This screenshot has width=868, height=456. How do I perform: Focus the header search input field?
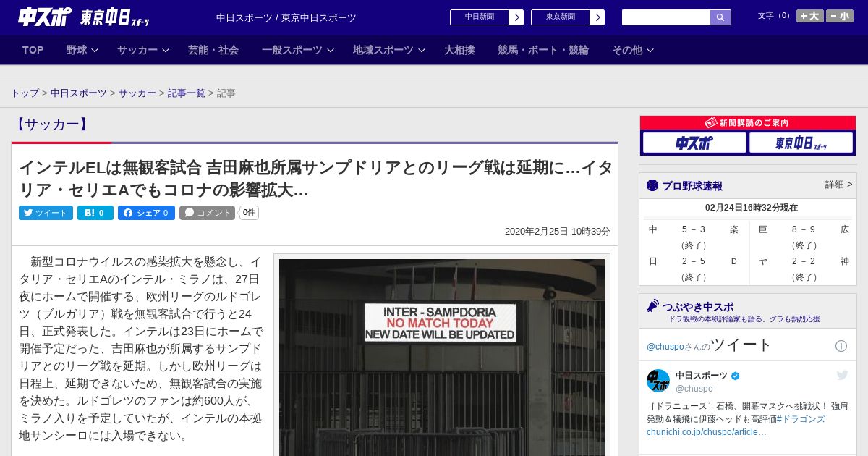666,17
